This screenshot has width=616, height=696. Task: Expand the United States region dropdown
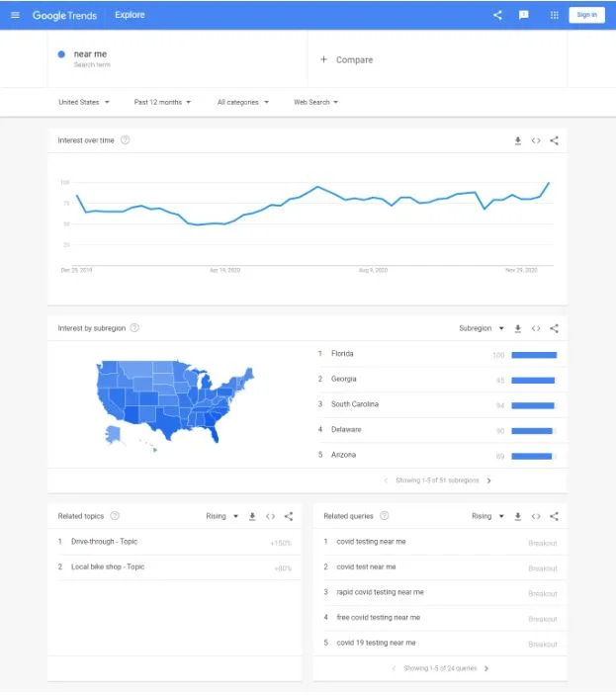(84, 102)
